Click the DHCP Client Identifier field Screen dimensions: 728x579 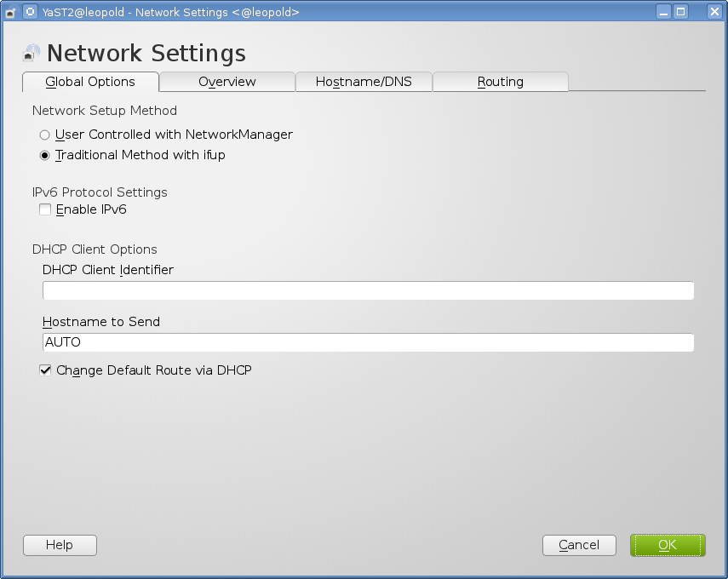pyautogui.click(x=368, y=291)
